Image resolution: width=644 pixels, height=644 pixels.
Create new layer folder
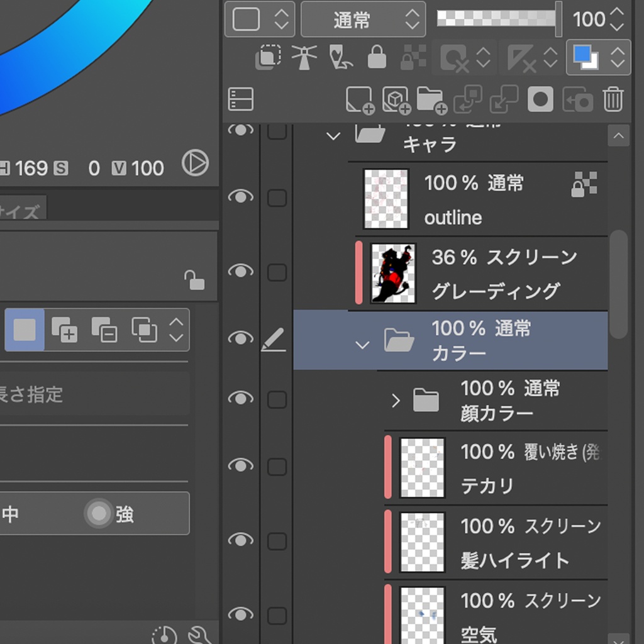click(432, 99)
